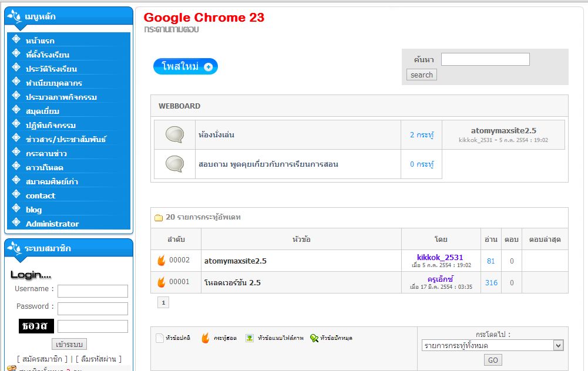Image resolution: width=588 pixels, height=371 pixels.
Task: Click the diamond icon beside หน้าแรก menu
Action: [x=16, y=39]
